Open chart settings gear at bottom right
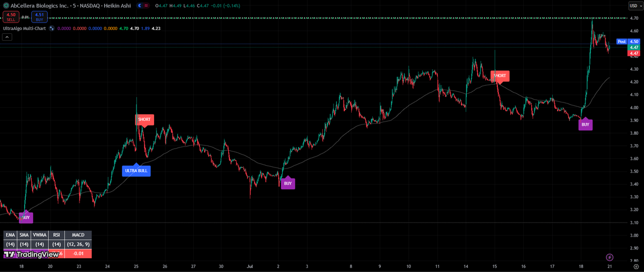This screenshot has width=644, height=272. (x=636, y=266)
